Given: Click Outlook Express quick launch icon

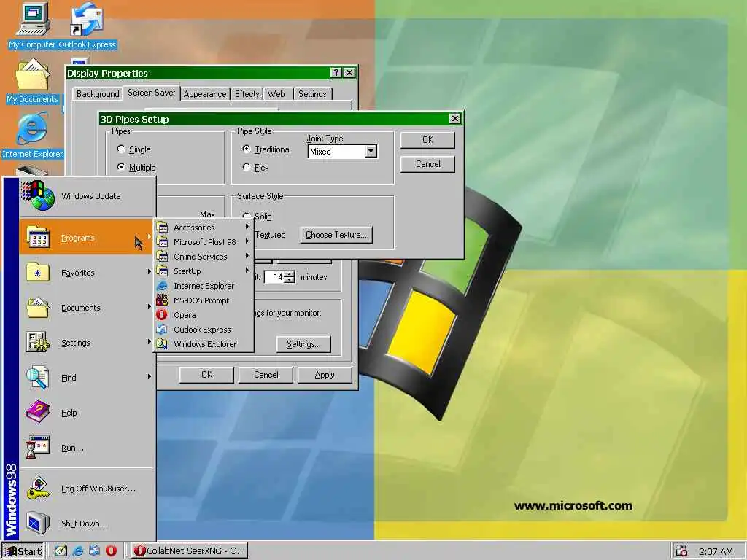Looking at the screenshot, I should (94, 551).
